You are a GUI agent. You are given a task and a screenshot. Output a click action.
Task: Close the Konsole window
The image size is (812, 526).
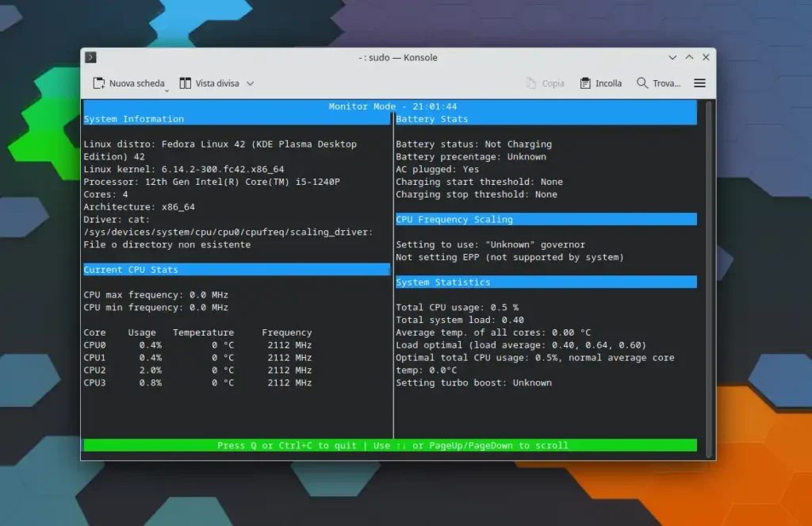click(x=706, y=58)
